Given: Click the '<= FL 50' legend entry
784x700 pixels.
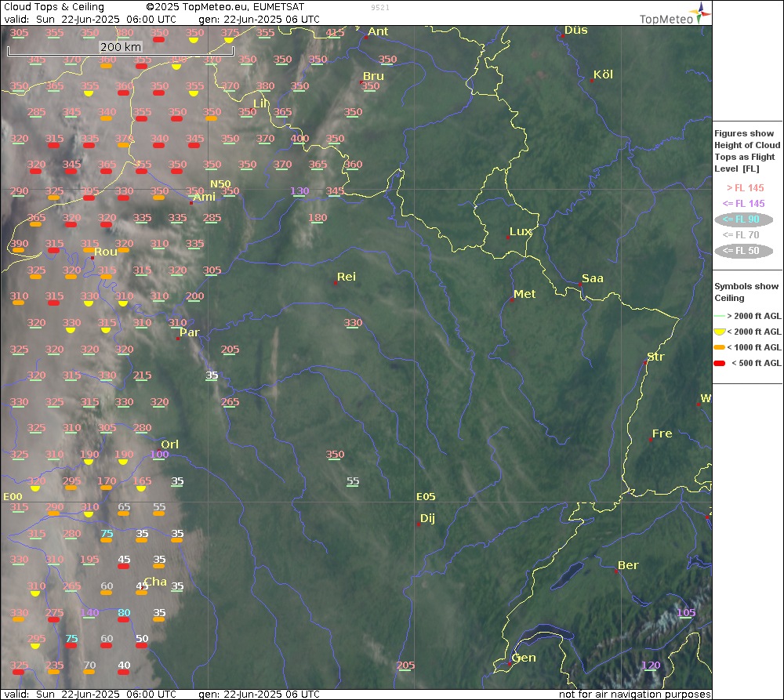Looking at the screenshot, I should pyautogui.click(x=743, y=251).
